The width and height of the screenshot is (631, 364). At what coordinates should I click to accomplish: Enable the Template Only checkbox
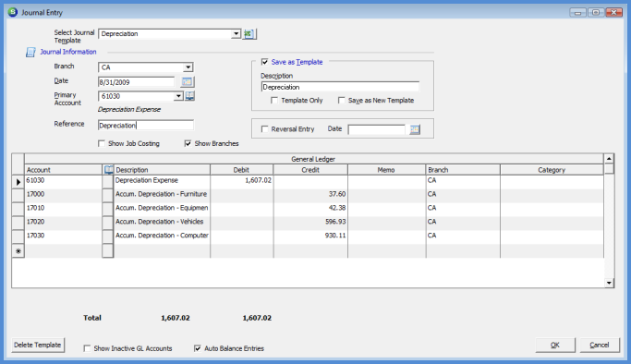274,100
